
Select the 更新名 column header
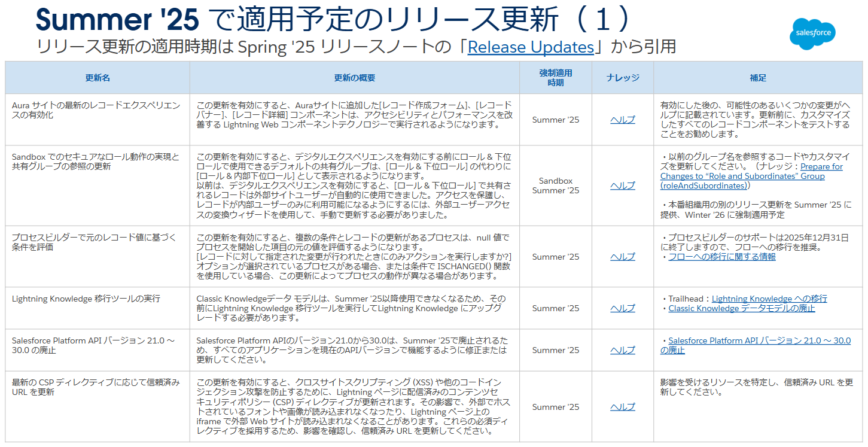(98, 78)
